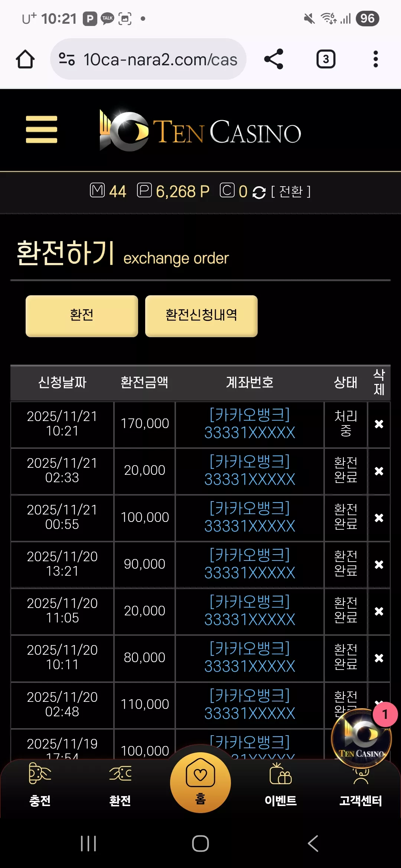Image resolution: width=401 pixels, height=868 pixels.
Task: Tap the [ 전환 ] conversion link
Action: click(x=291, y=192)
